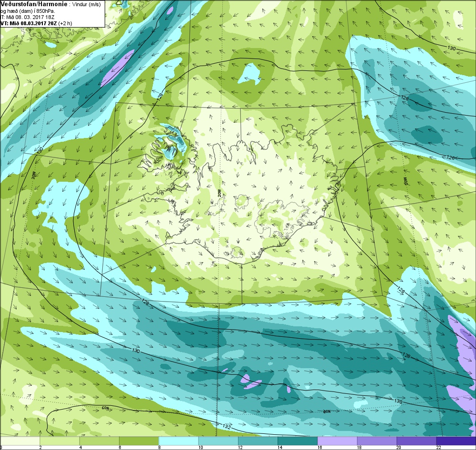
Task: Click the legend tick label '14'
Action: coord(280,447)
